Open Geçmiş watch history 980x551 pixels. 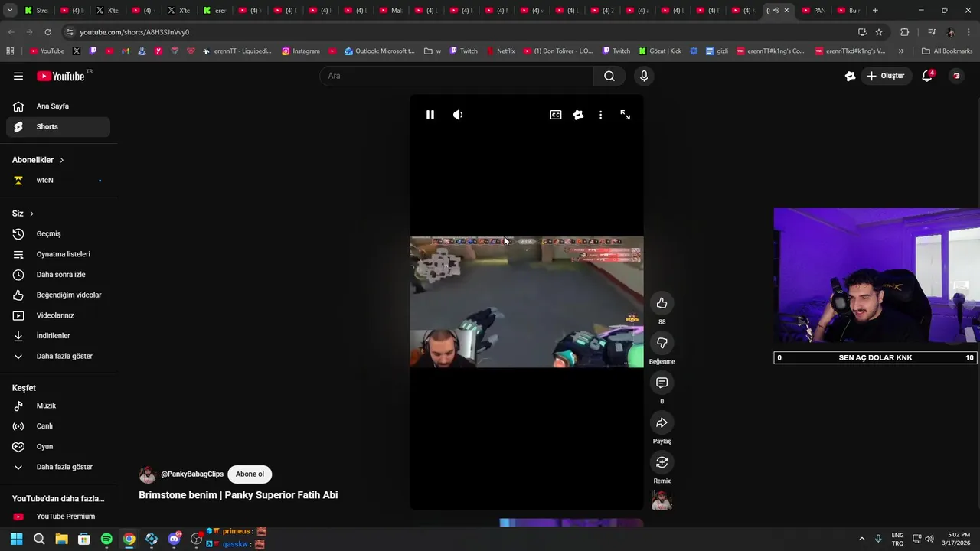click(58, 233)
